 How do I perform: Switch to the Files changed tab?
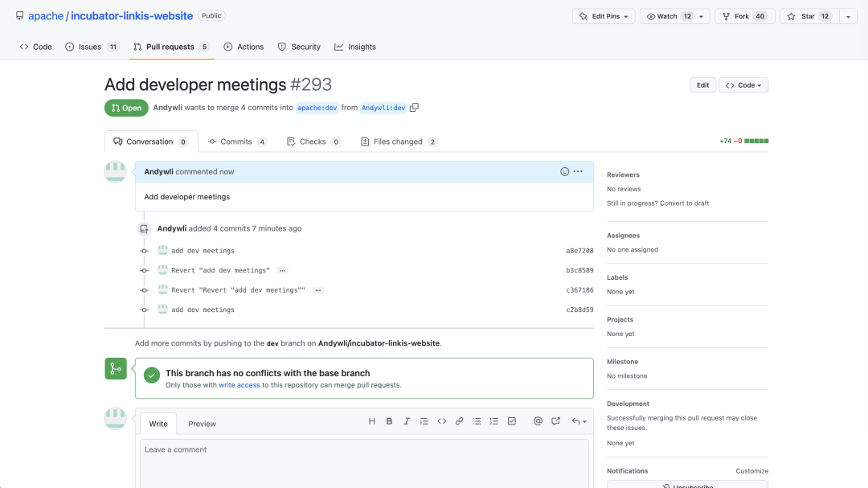tap(399, 141)
